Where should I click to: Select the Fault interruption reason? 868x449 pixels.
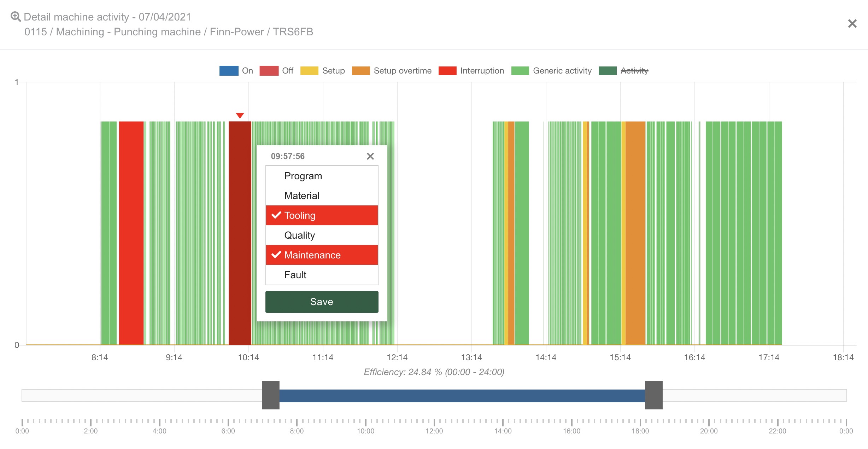[322, 274]
